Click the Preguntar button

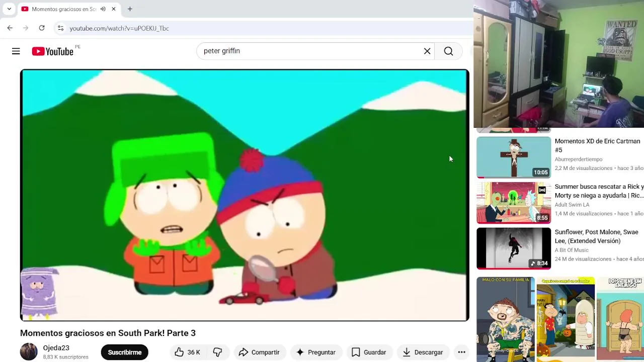point(316,352)
